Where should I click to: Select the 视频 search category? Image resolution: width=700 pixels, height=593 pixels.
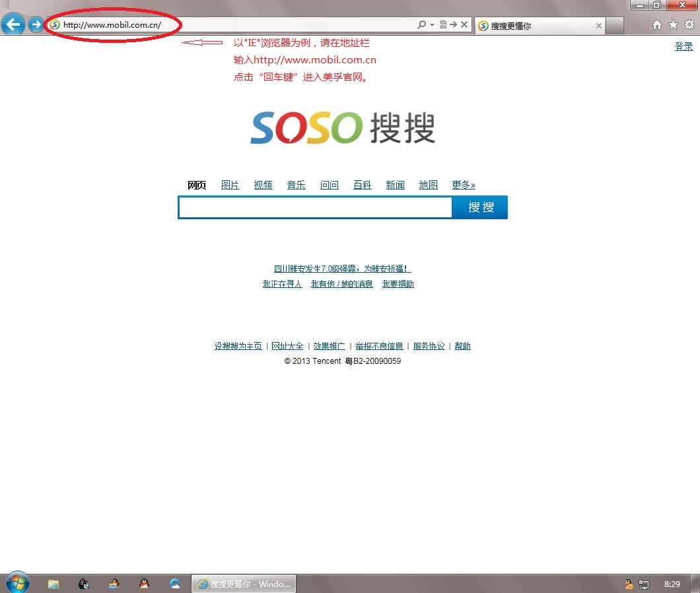263,185
